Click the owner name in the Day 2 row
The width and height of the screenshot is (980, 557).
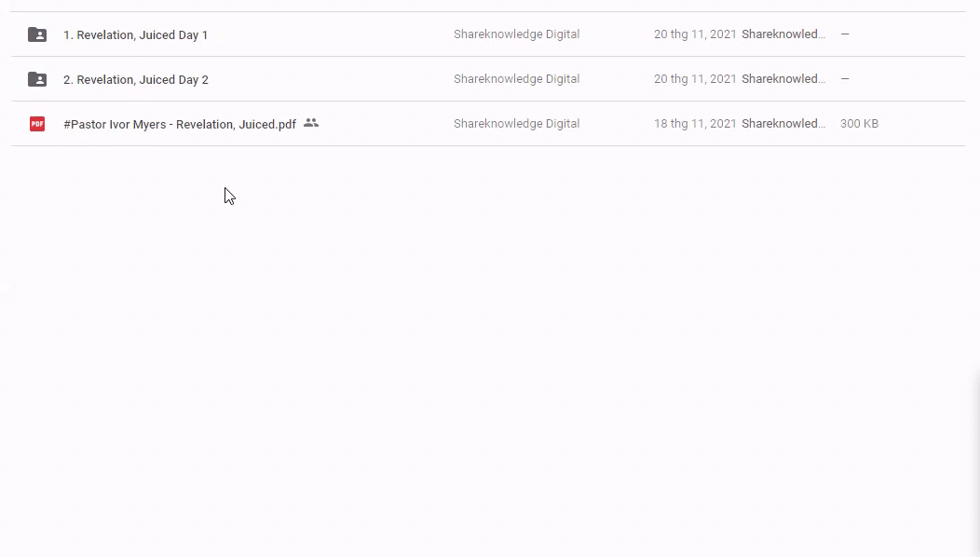(516, 79)
